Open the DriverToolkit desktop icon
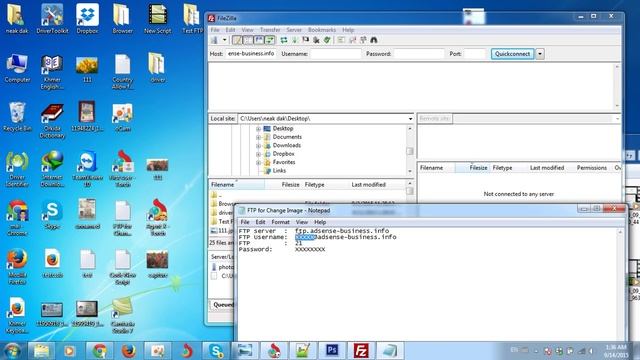 click(x=52, y=18)
